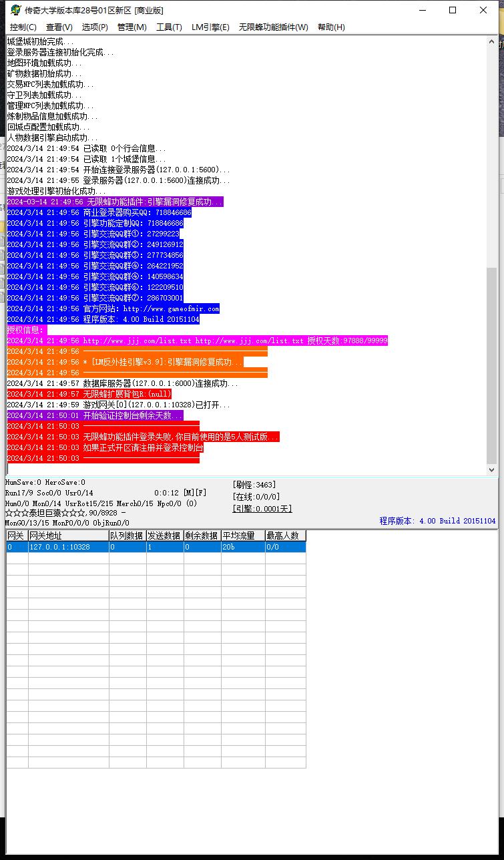Click the 最高人数 column header
The image size is (504, 860).
[286, 535]
